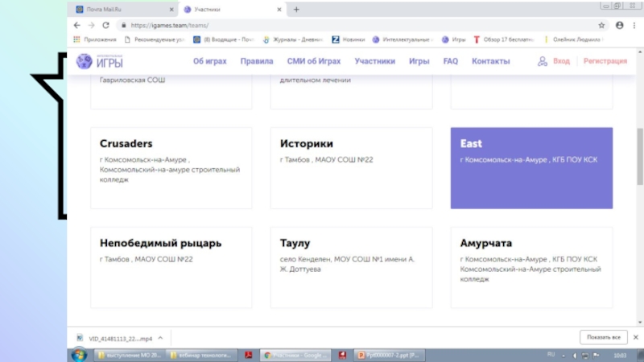Open a new browser tab
Screen dimensions: 644x362
296,10
